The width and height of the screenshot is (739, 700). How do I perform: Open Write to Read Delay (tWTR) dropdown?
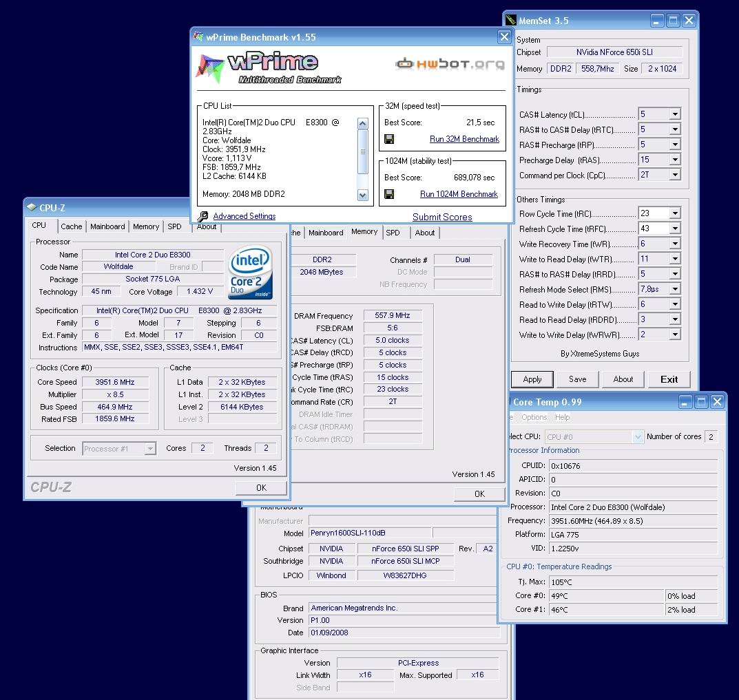pos(675,259)
